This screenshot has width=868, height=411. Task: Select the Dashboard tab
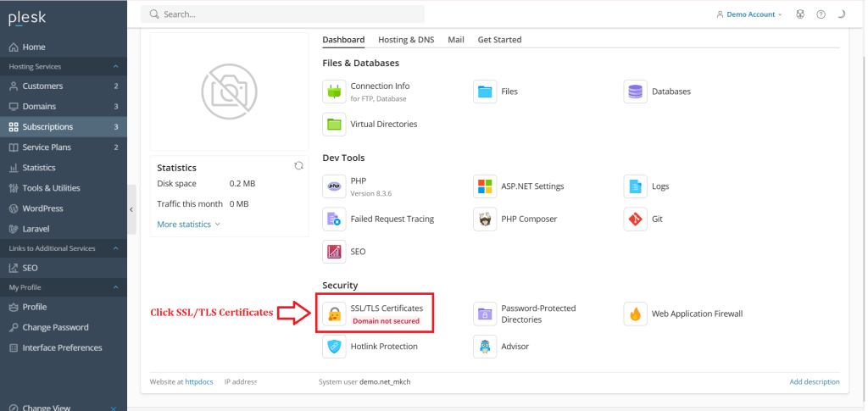344,40
